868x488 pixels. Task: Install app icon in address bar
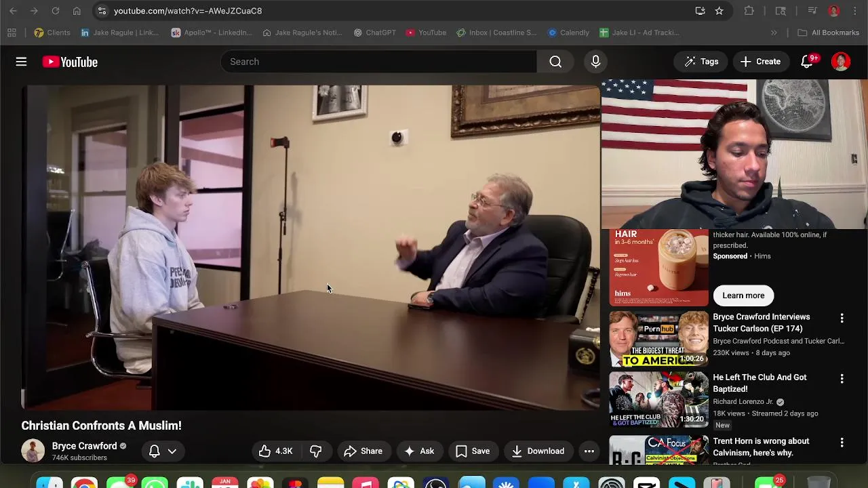[700, 11]
